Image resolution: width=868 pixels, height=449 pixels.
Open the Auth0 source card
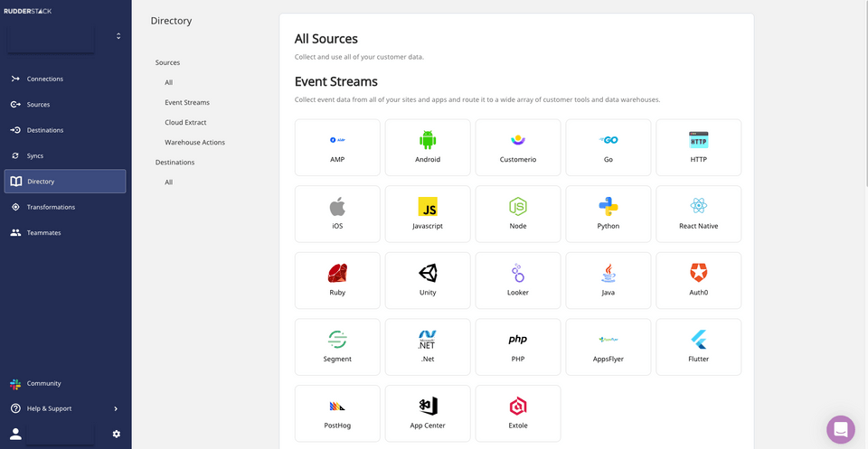click(698, 280)
